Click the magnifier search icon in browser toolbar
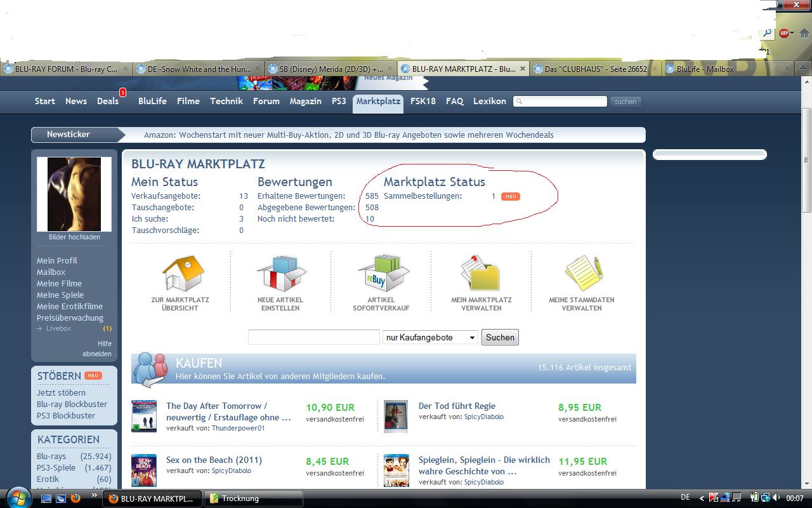Image resolution: width=812 pixels, height=508 pixels. point(767,33)
